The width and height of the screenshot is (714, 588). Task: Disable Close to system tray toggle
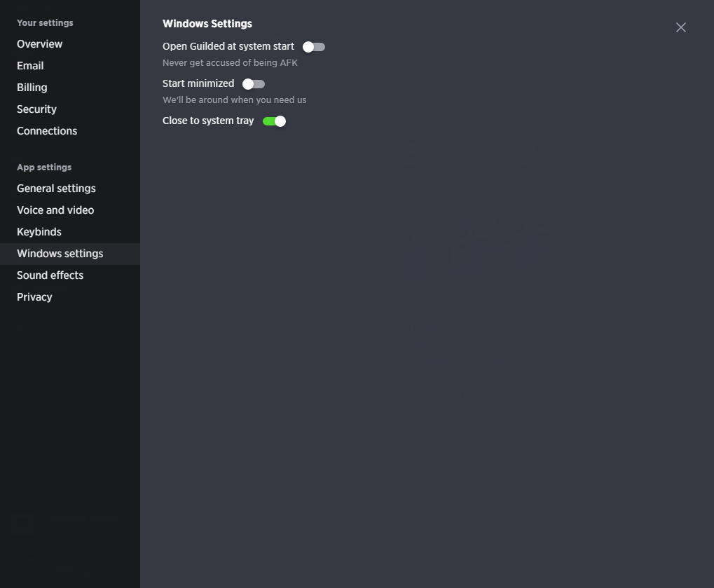coord(274,121)
